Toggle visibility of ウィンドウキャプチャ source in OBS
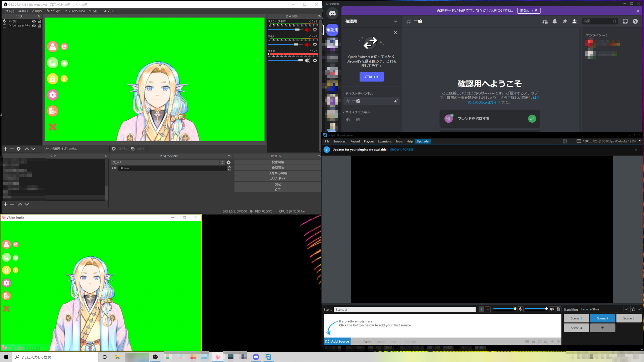 click(x=34, y=26)
